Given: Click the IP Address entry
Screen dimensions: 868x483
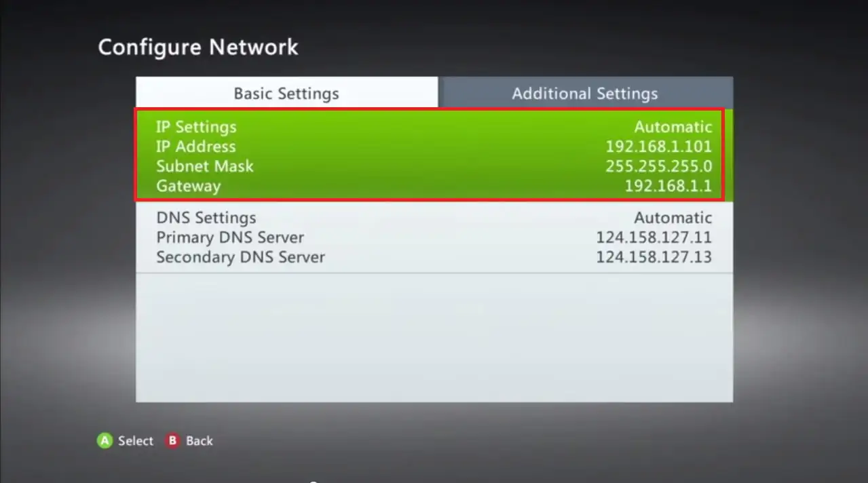Looking at the screenshot, I should coord(195,147).
